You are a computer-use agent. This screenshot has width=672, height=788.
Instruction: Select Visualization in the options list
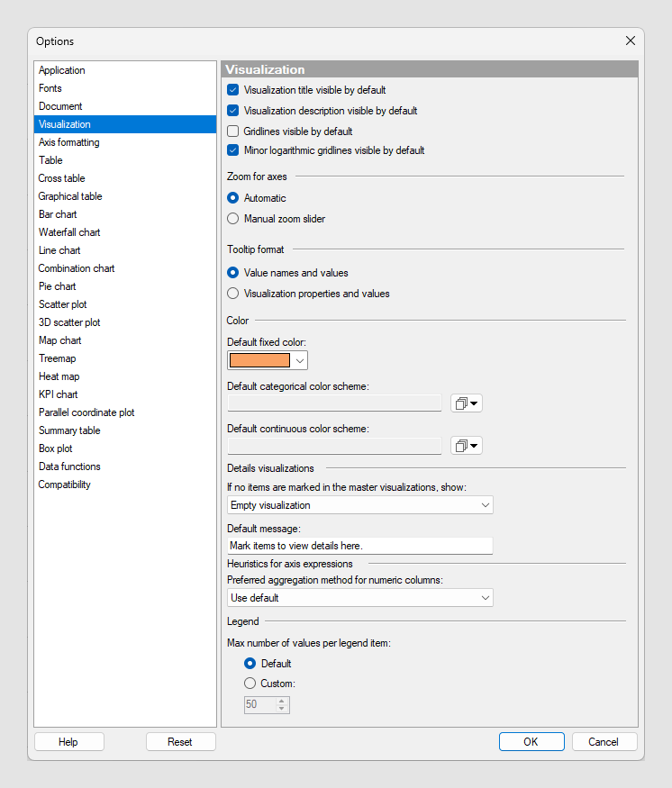[125, 124]
